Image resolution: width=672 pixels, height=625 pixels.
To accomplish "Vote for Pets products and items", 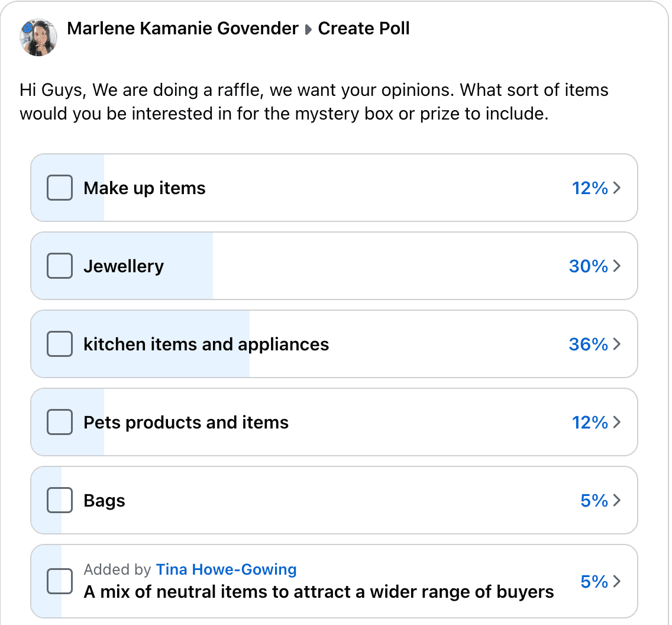I will 60,423.
